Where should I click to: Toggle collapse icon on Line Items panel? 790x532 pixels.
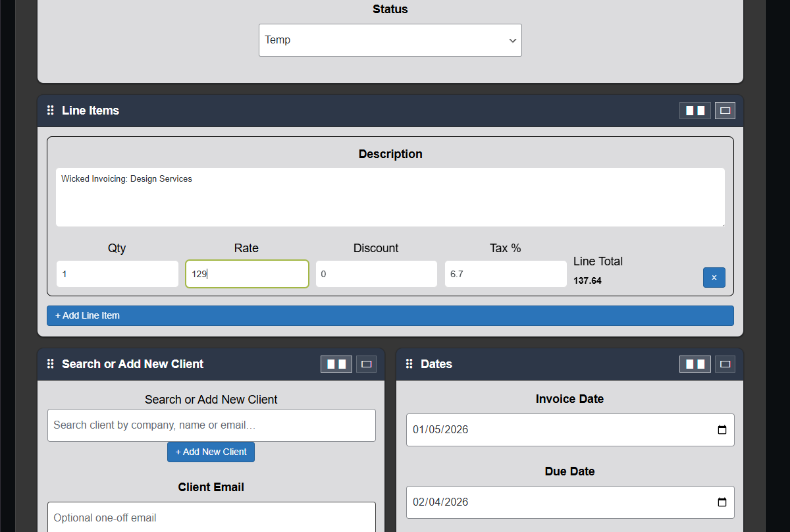click(x=725, y=110)
